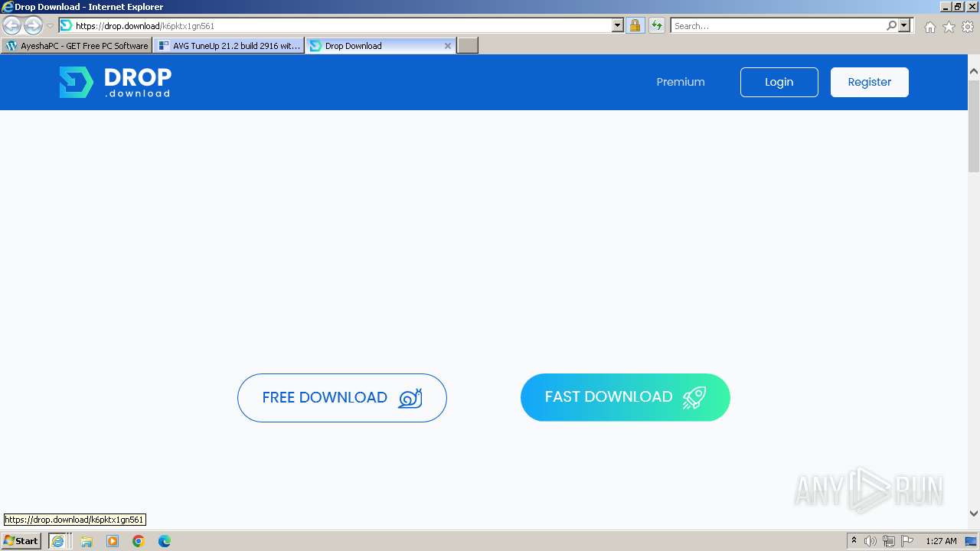
Task: Click Internet Explorer in the taskbar
Action: (x=57, y=541)
